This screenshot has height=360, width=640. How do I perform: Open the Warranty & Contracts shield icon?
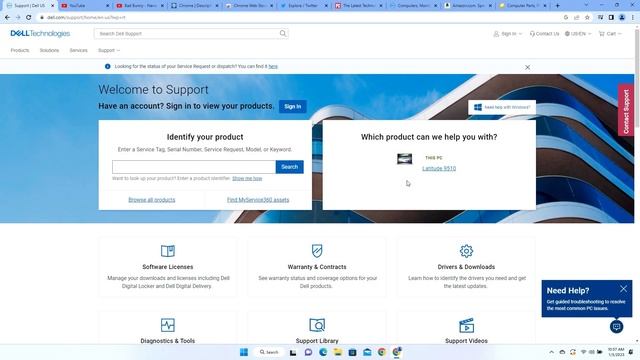pos(317,251)
